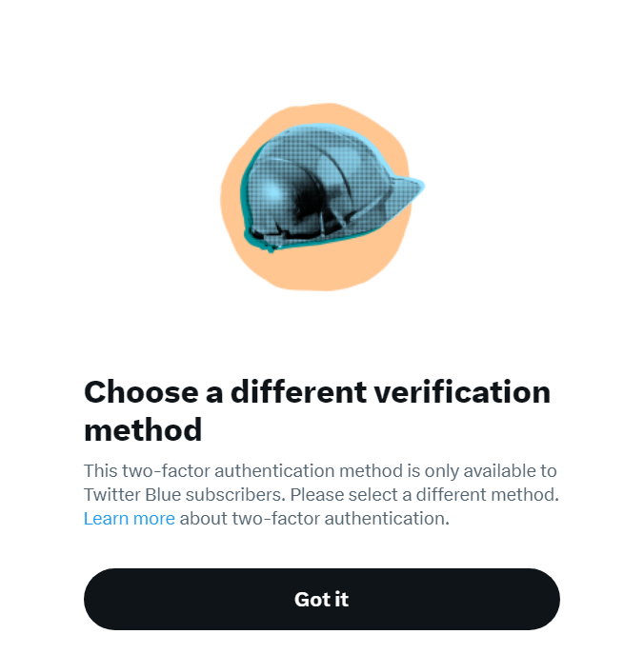Click the 'This two-factor authentication method' sentence

point(244,471)
